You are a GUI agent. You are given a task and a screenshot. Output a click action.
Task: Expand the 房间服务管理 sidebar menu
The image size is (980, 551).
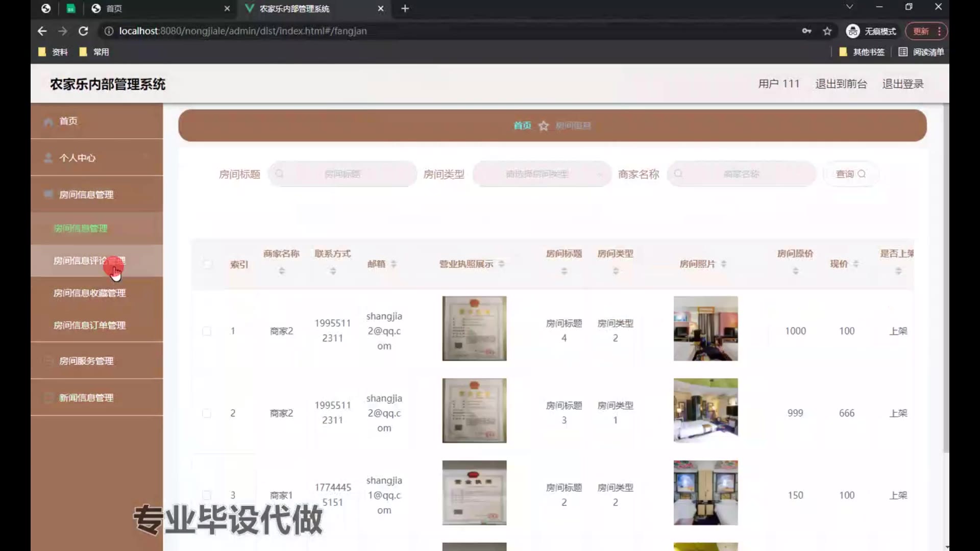[x=97, y=361]
